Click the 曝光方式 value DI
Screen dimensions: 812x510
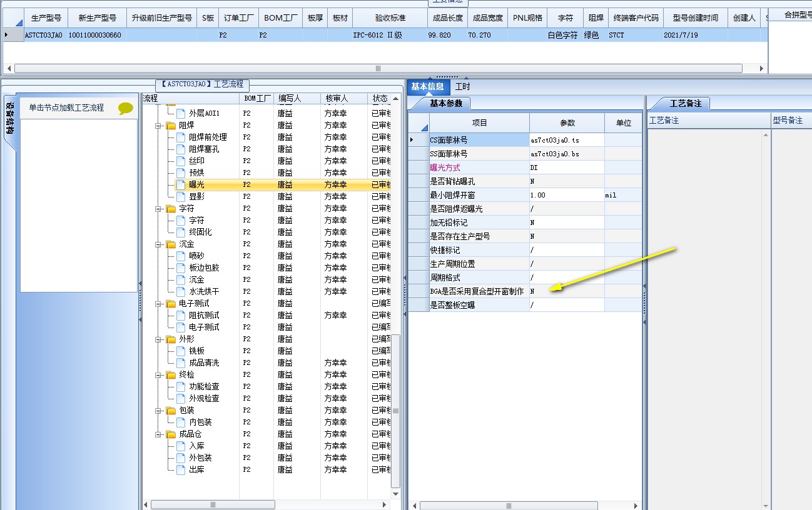(567, 167)
